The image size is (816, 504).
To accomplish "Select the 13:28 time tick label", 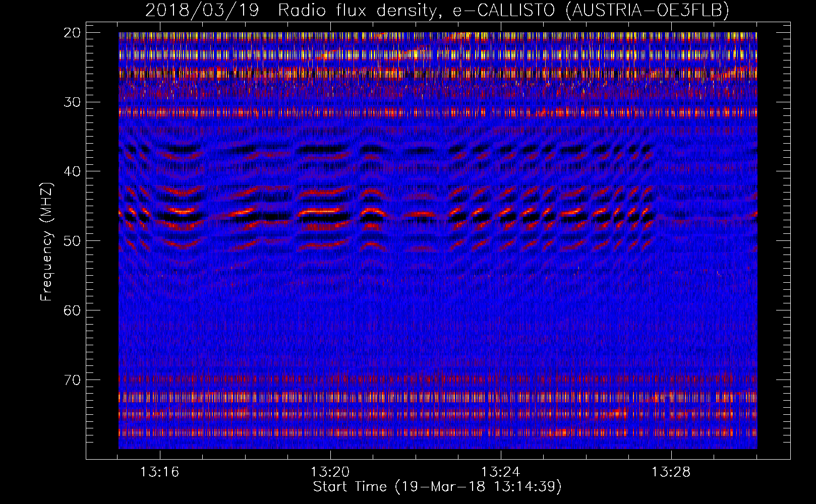I will pyautogui.click(x=671, y=472).
